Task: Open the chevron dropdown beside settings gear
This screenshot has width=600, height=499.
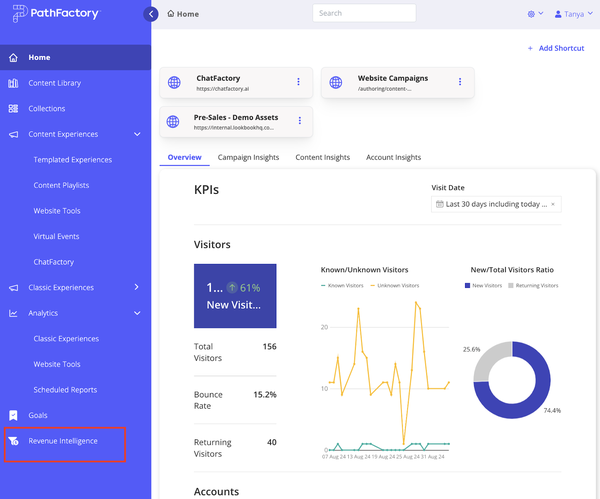Action: tap(541, 13)
